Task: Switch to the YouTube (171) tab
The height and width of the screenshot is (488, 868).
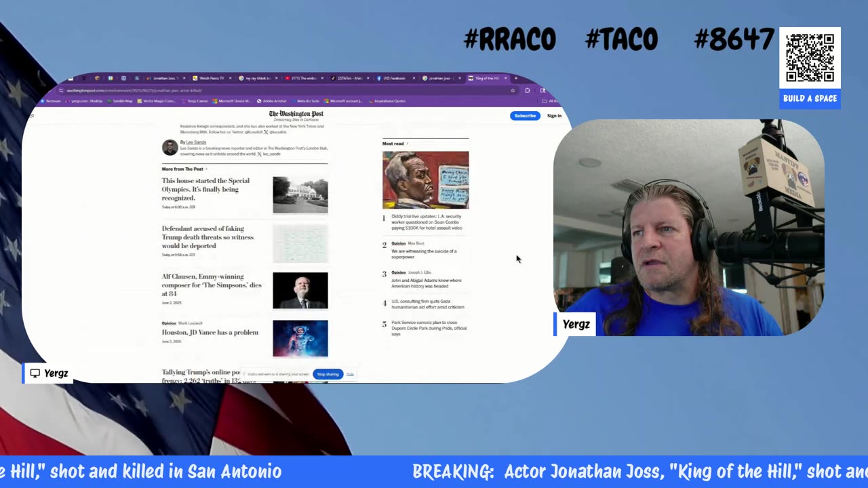Action: click(305, 78)
